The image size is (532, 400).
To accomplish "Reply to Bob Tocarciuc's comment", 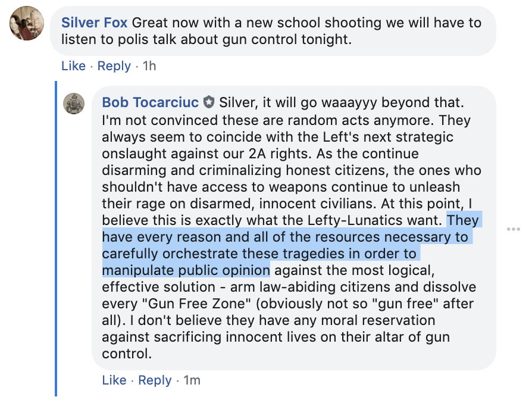I will (x=155, y=380).
